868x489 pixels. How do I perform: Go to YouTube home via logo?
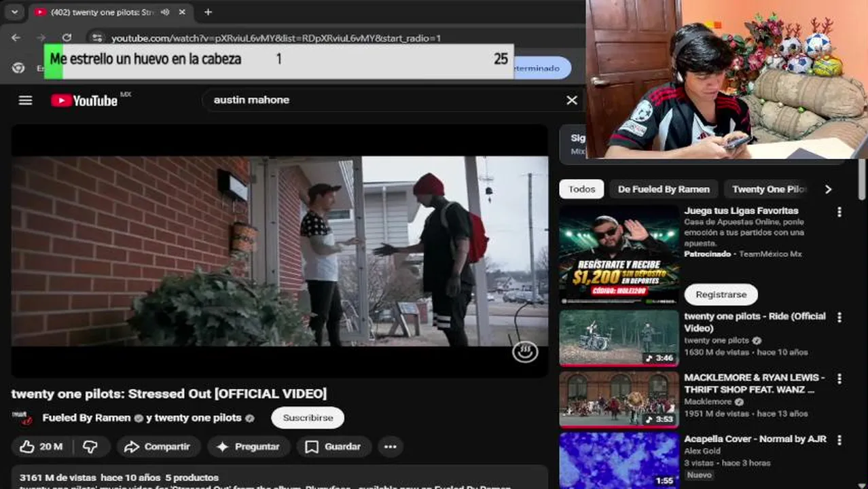(x=84, y=101)
